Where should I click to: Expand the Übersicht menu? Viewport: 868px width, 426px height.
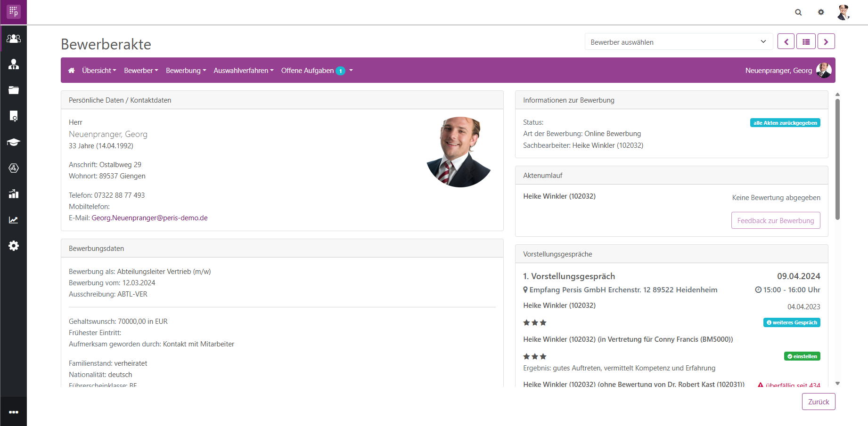(99, 71)
